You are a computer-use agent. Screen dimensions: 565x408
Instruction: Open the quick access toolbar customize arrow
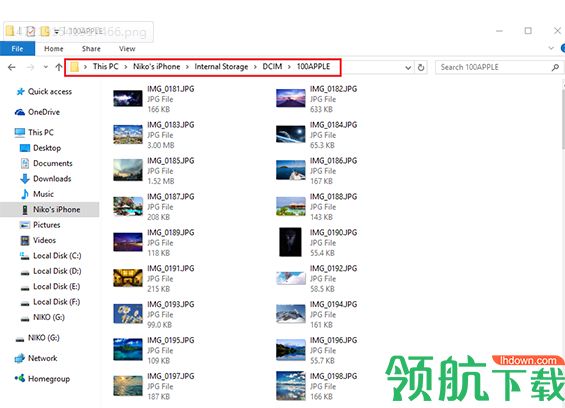[56, 32]
